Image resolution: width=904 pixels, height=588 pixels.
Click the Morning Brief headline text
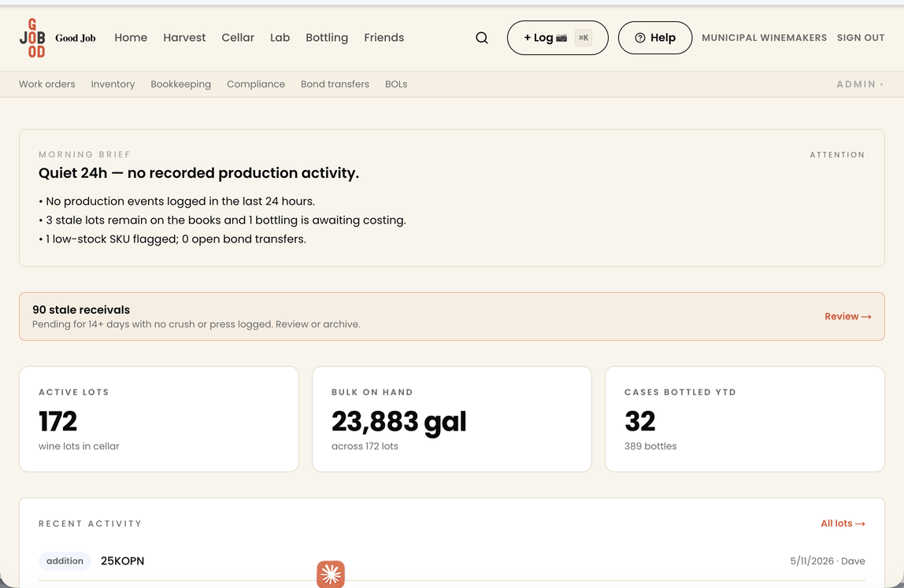coord(199,173)
